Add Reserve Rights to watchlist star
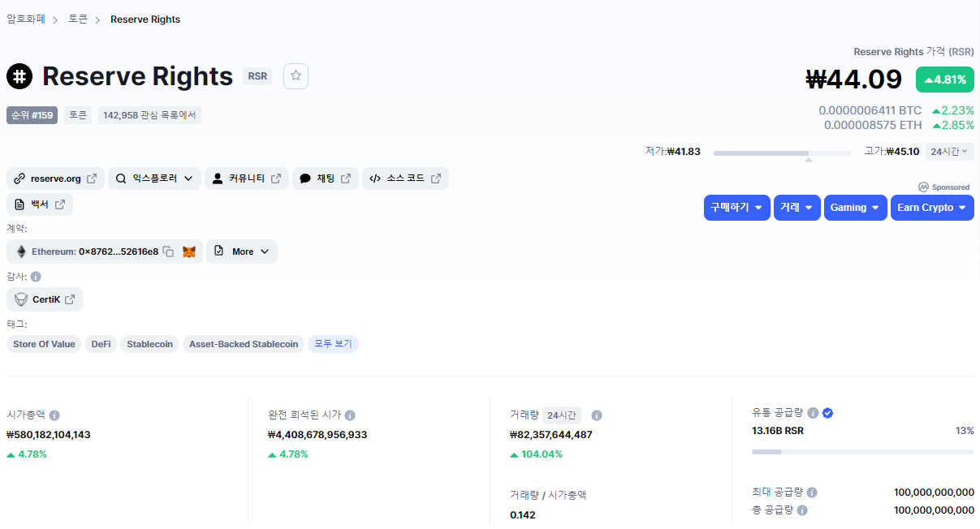Image resolution: width=980 pixels, height=529 pixels. pos(296,76)
